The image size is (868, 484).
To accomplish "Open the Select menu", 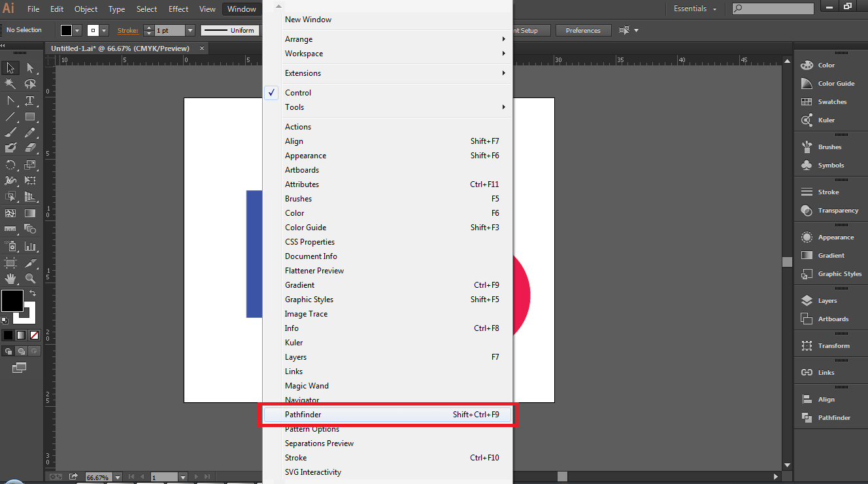I will [x=146, y=9].
